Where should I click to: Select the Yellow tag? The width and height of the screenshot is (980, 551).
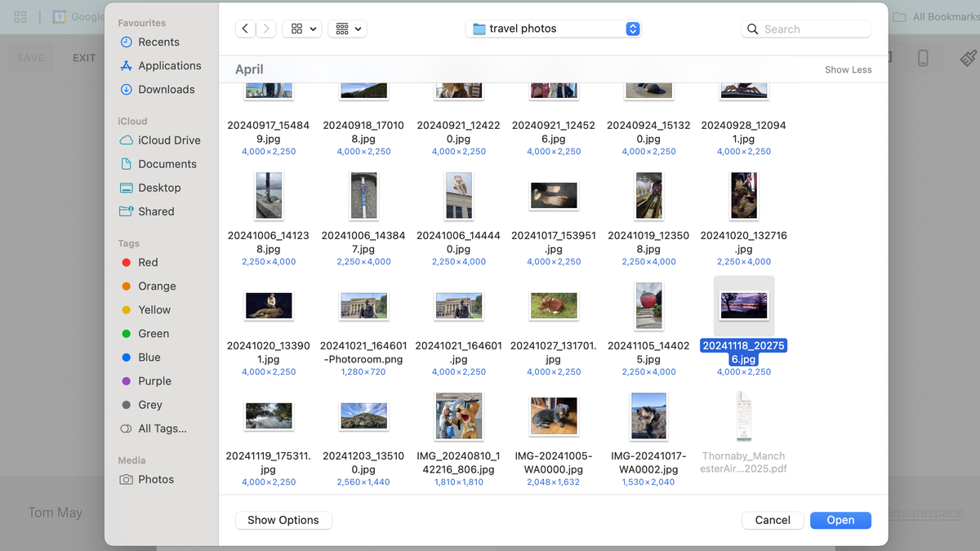145,309
